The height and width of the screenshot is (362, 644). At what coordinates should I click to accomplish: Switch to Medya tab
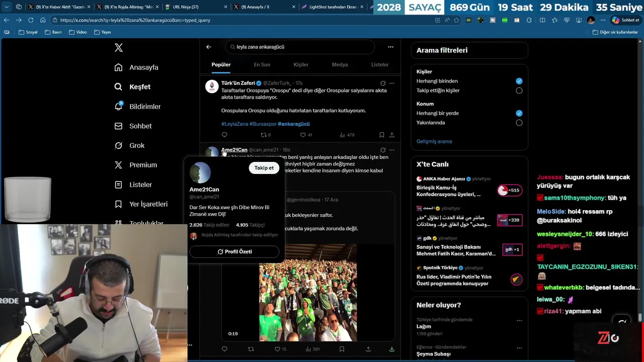340,64
